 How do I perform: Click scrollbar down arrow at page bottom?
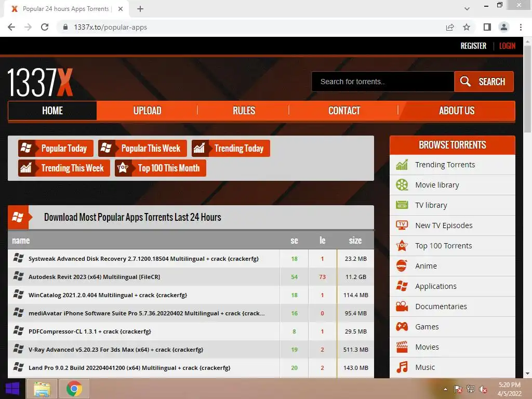point(527,374)
